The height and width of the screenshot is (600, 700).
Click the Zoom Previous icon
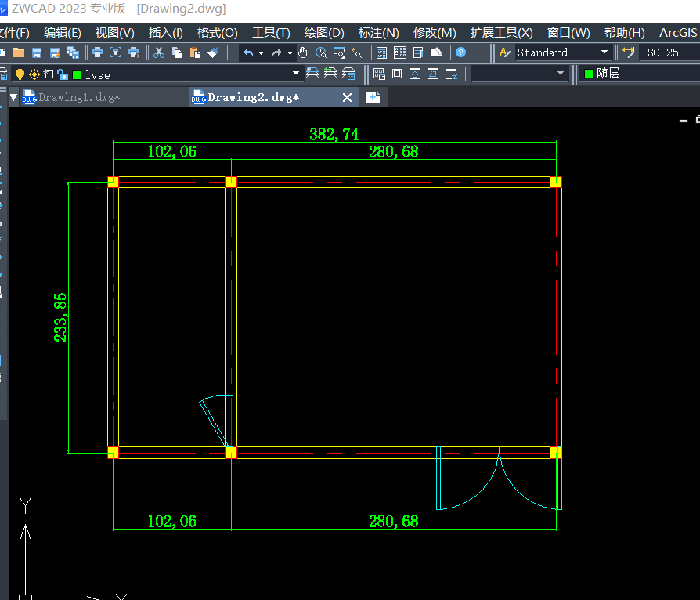click(357, 52)
